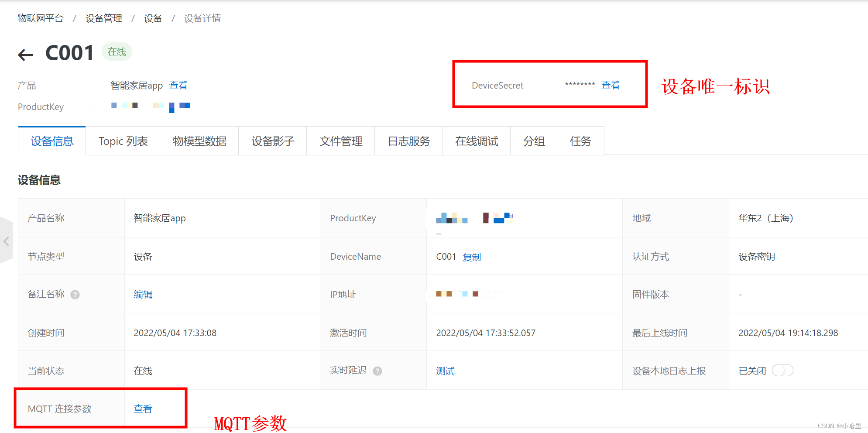Open the 在线调试 tab
The image size is (868, 433).
click(477, 141)
